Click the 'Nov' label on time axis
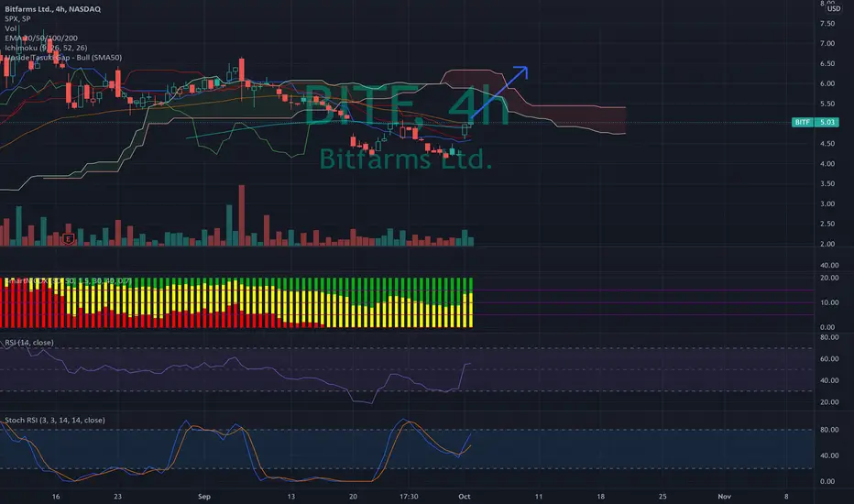This screenshot has height=504, width=854. point(725,497)
